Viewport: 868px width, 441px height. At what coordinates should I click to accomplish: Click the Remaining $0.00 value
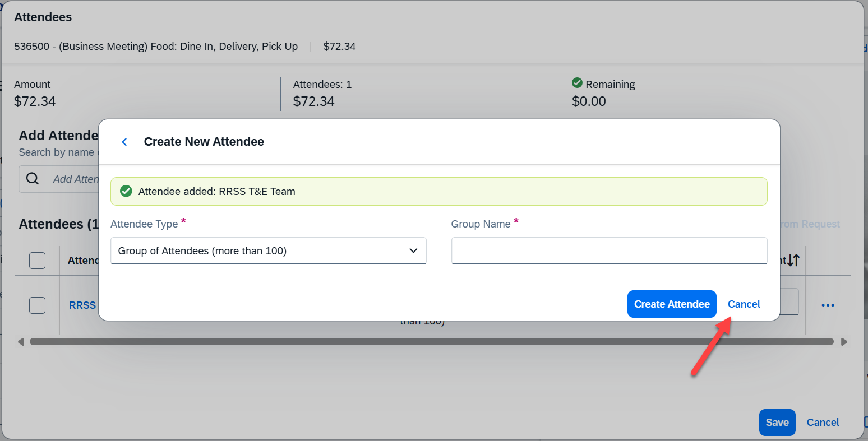tap(589, 101)
